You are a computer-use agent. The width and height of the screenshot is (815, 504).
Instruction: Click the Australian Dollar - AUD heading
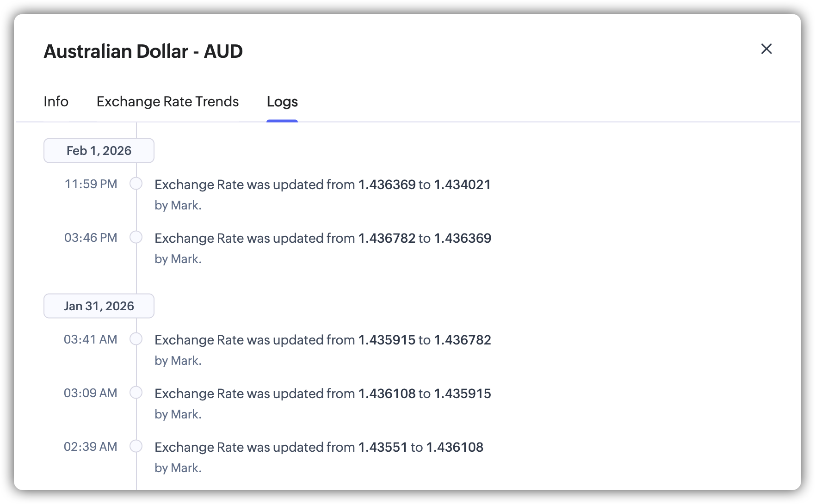143,51
